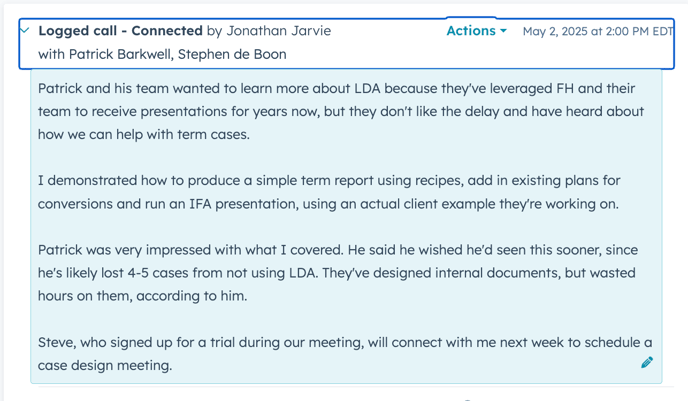Viewport: 688px width, 401px height.
Task: Open the contact Stephen de Boon
Action: click(x=232, y=54)
